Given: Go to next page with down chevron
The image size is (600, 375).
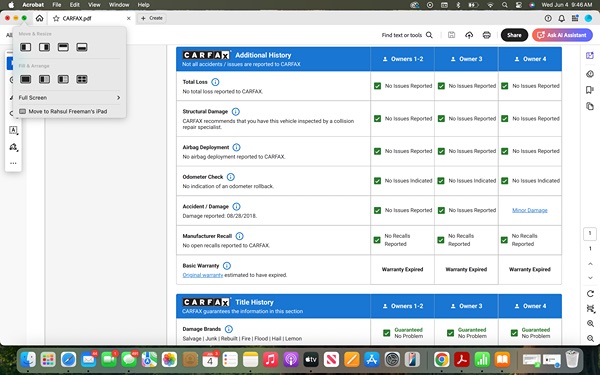Looking at the screenshot, I should (x=590, y=278).
